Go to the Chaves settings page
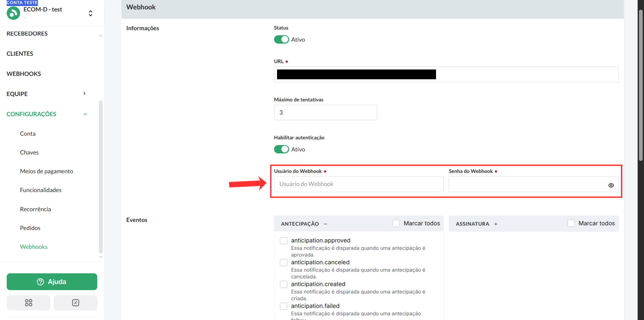644x320 pixels. pyautogui.click(x=29, y=152)
